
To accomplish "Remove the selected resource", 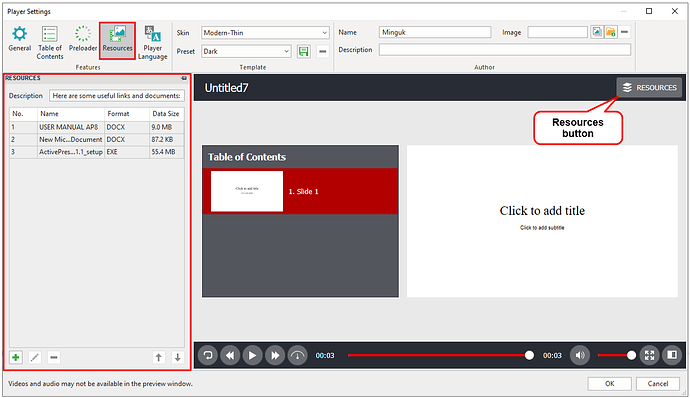I will coord(54,357).
